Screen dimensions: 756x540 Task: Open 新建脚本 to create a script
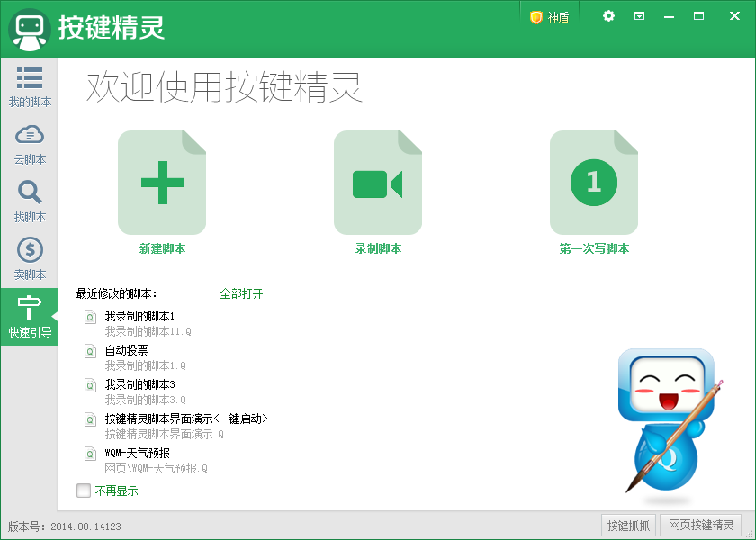coord(162,182)
